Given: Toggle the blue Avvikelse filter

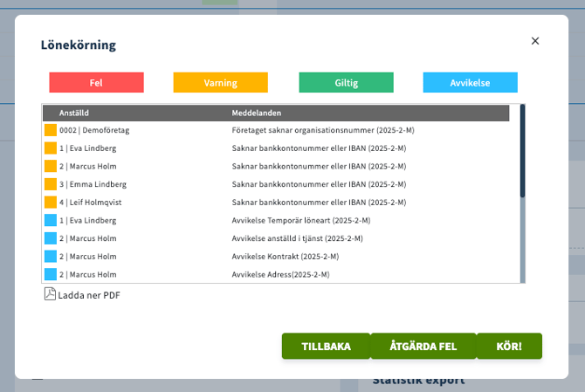Looking at the screenshot, I should point(470,82).
